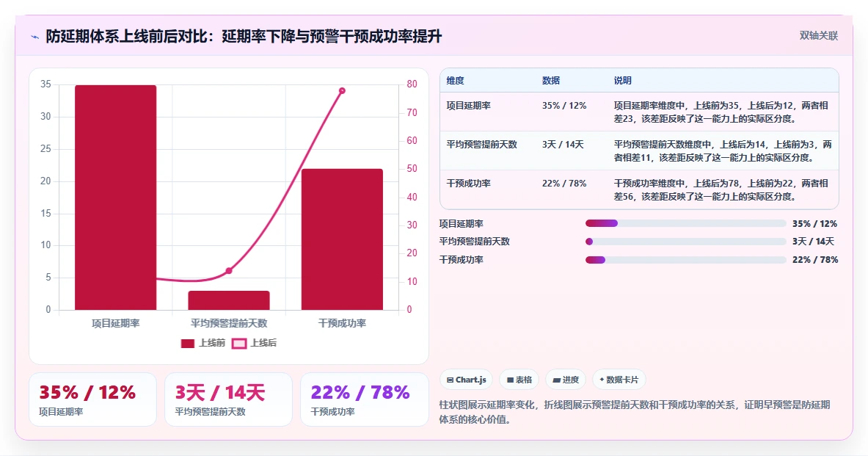Click table cell 3天 / 14天
This screenshot has width=868, height=456.
pos(563,144)
